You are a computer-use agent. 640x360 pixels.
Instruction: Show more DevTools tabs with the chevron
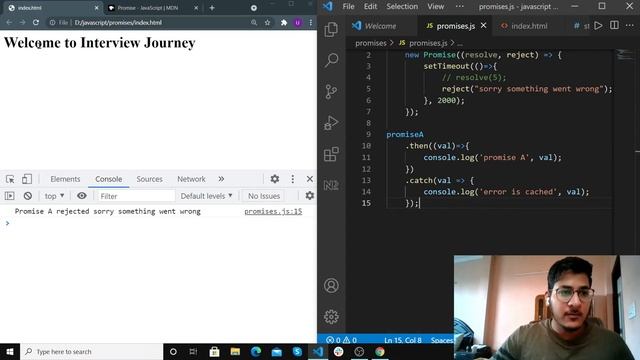point(221,179)
